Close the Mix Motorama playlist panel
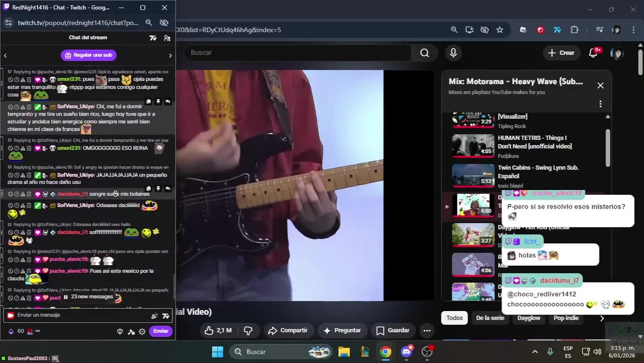 pyautogui.click(x=600, y=86)
